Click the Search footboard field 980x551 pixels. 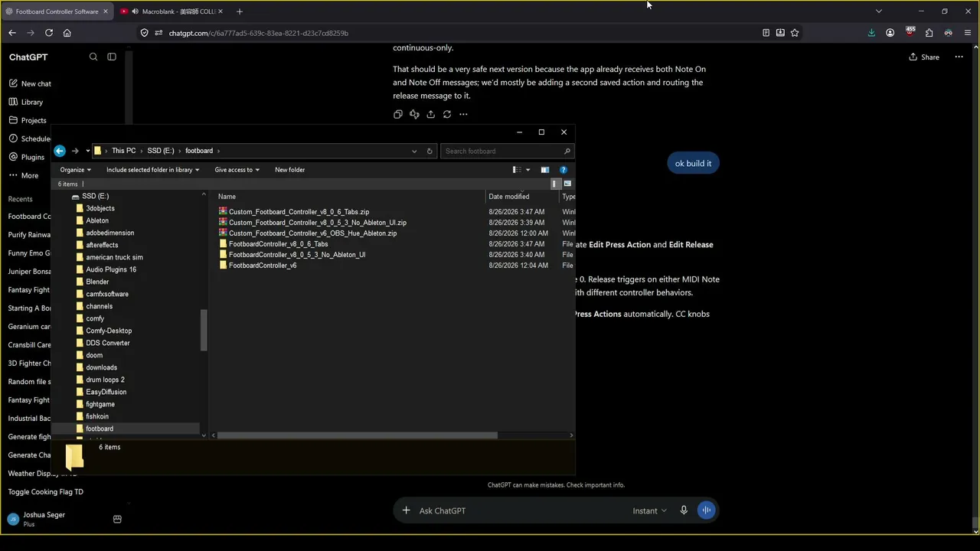(506, 151)
